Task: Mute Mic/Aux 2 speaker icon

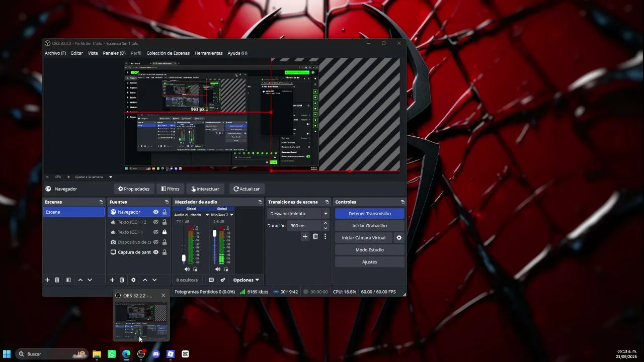Action: click(x=218, y=269)
